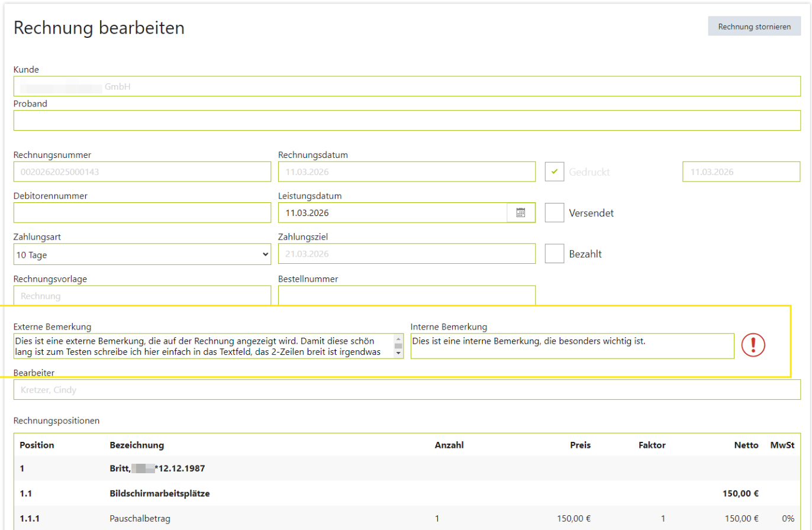812x530 pixels.
Task: Mark the invoice as Bezahlt
Action: coord(555,253)
